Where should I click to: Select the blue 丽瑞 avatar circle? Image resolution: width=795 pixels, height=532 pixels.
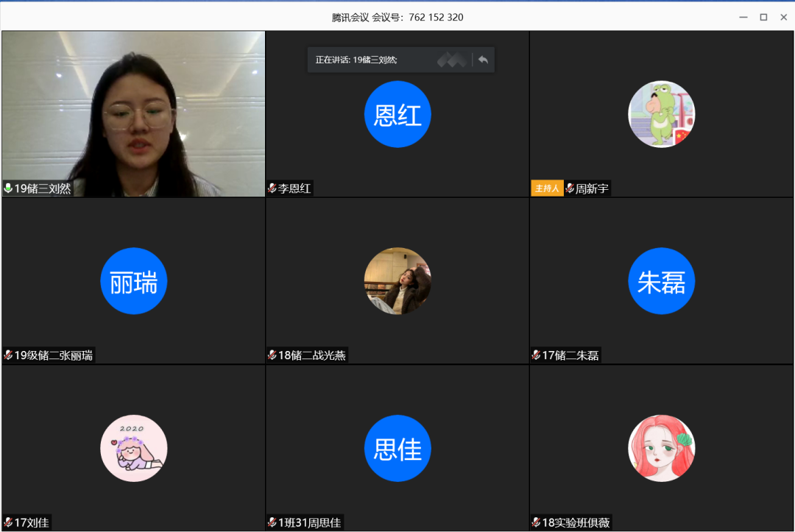point(134,281)
